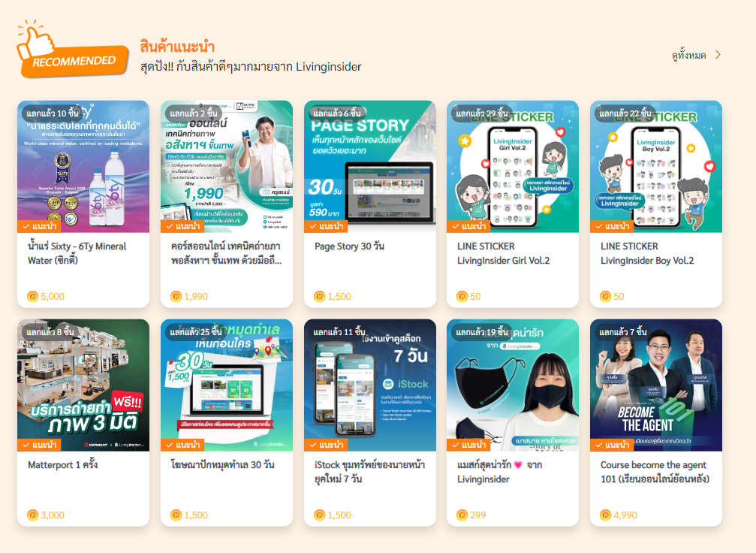Image resolution: width=756 pixels, height=553 pixels.
Task: Click the orange RECOMMENDED thumbs-up badge
Action: click(72, 50)
